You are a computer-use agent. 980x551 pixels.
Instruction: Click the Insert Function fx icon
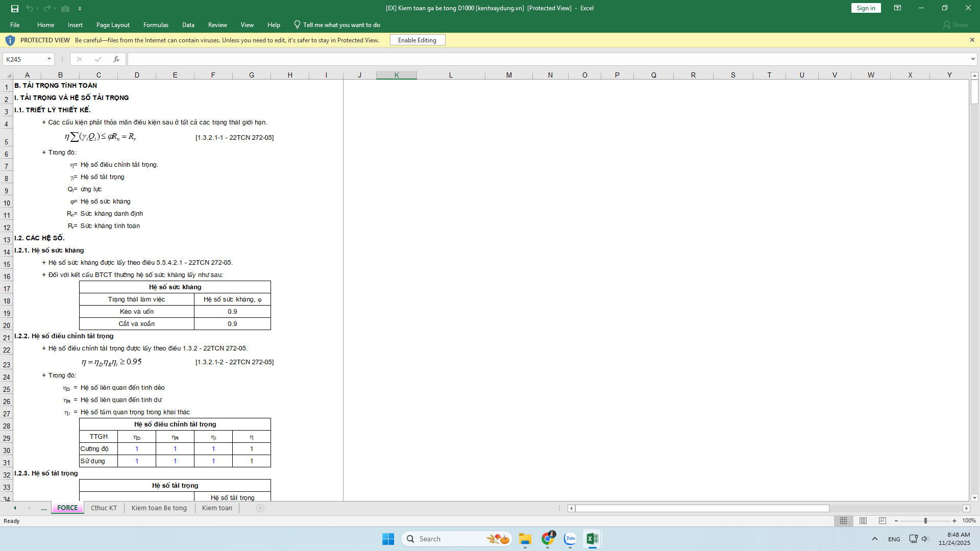116,59
